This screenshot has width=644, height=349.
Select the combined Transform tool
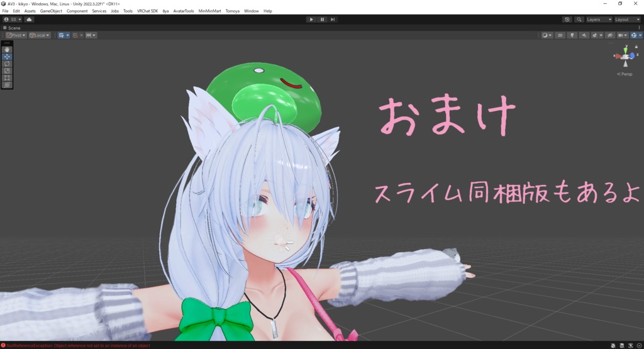(7, 85)
